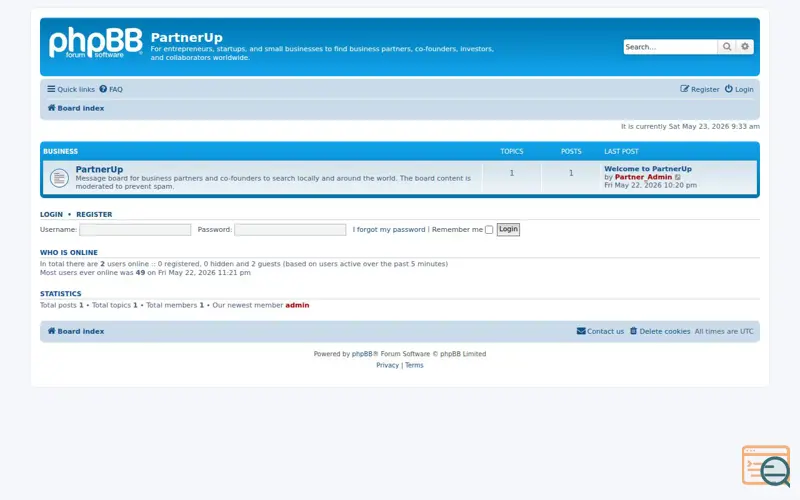This screenshot has width=800, height=500.
Task: Click the Login submit button
Action: coord(508,229)
